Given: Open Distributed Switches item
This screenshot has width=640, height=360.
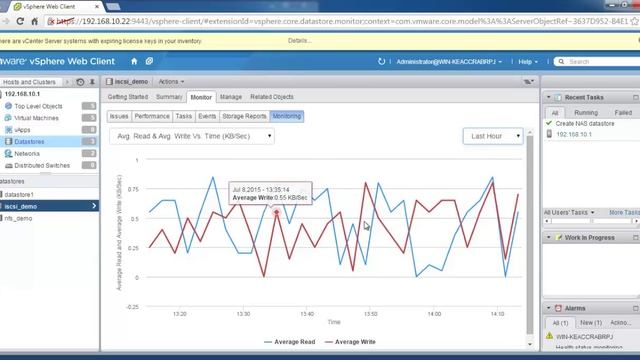Looking at the screenshot, I should 42,165.
